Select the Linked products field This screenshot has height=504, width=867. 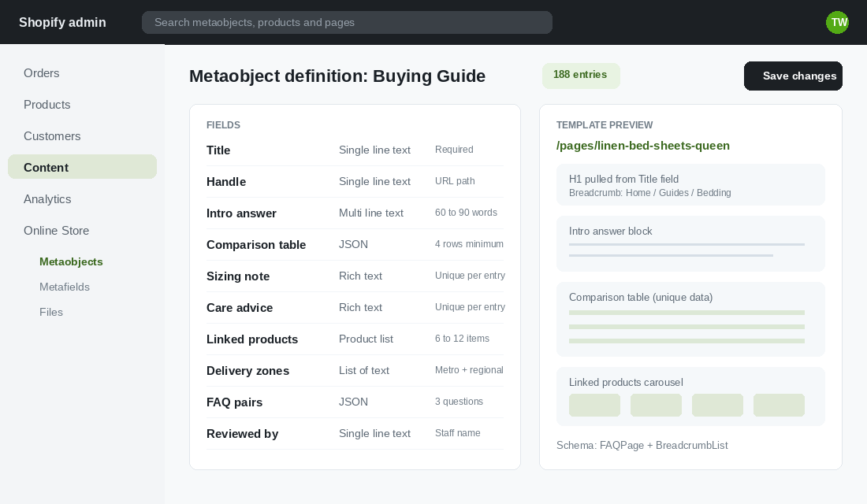(x=355, y=339)
